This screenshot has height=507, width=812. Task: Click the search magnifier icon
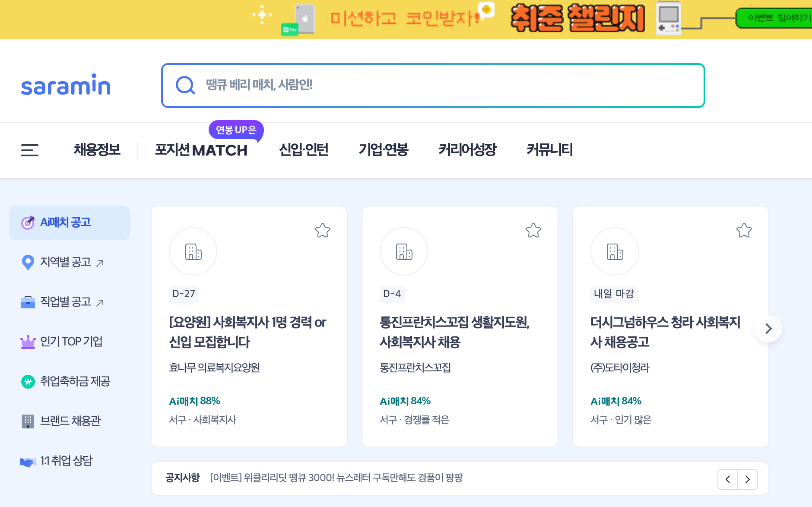tap(185, 85)
